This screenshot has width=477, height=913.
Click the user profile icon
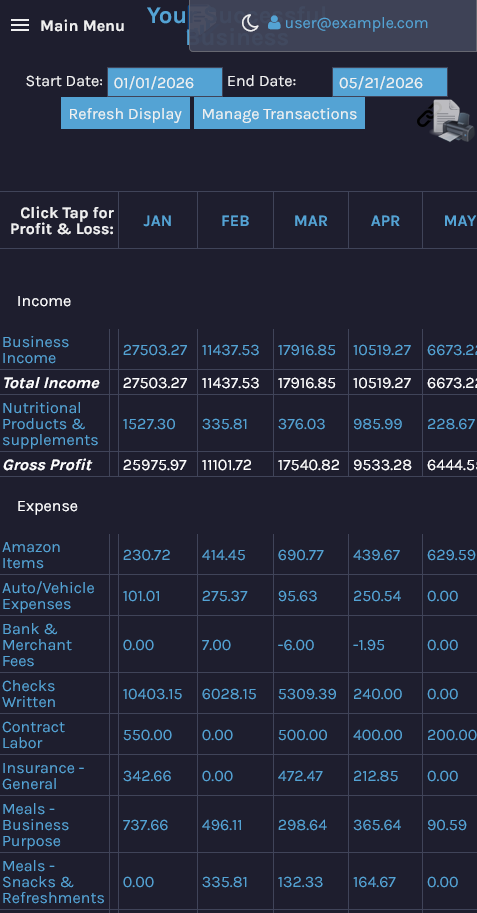pos(274,23)
